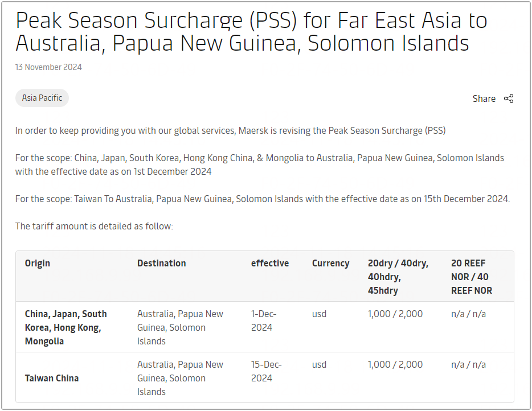The image size is (532, 411).
Task: Click the Destination column header
Action: click(x=161, y=263)
